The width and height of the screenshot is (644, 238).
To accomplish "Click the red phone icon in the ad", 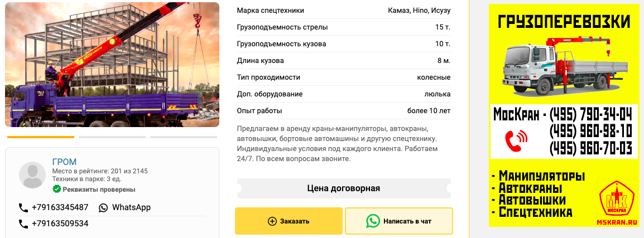I will tap(516, 141).
